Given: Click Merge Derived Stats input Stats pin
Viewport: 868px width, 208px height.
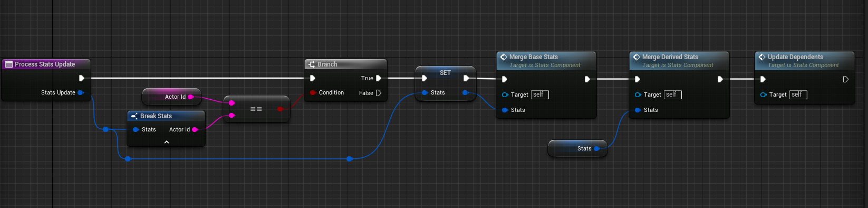Looking at the screenshot, I should 638,110.
